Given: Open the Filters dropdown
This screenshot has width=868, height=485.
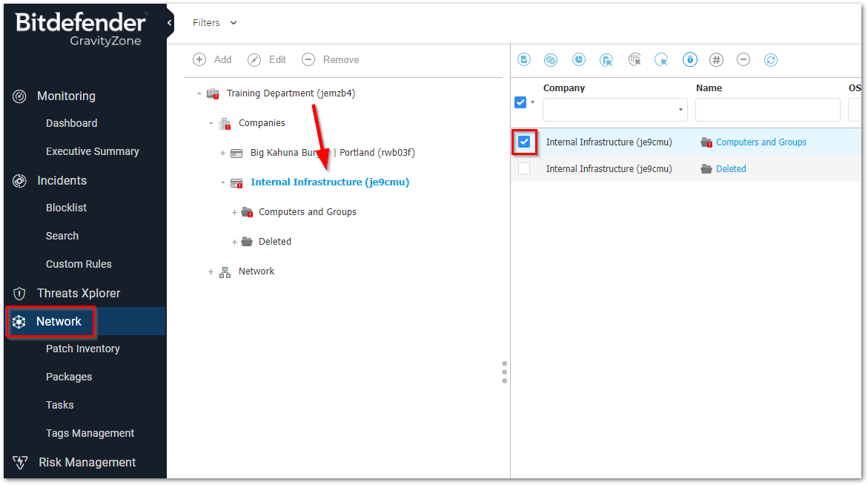Looking at the screenshot, I should [215, 23].
